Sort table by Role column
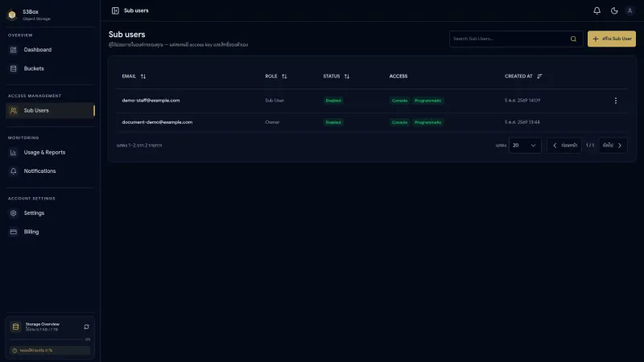644x362 pixels. point(276,76)
